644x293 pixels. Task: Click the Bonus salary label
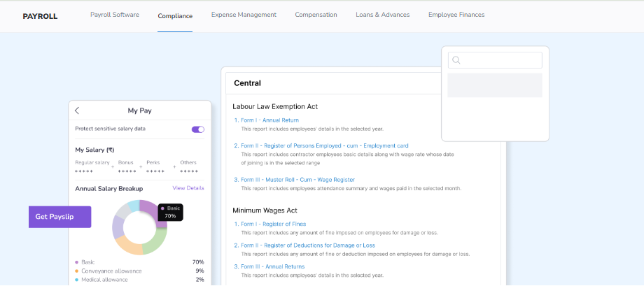pos(126,162)
